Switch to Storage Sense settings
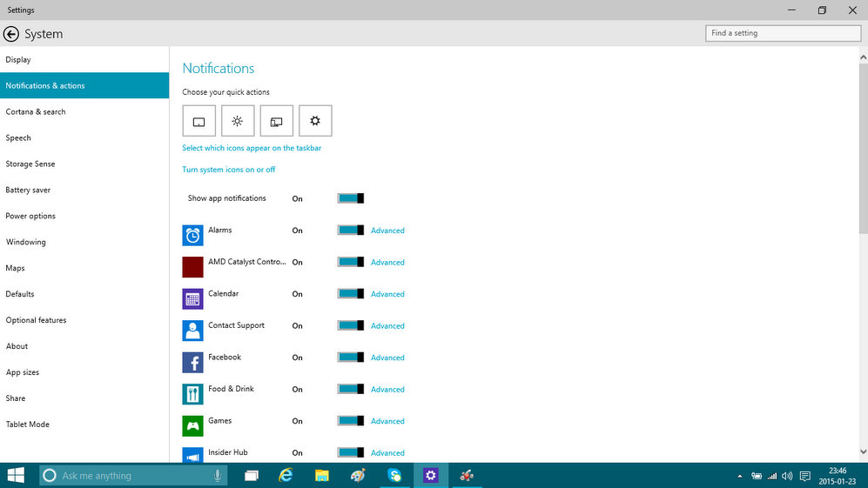This screenshot has width=868, height=488. point(30,164)
